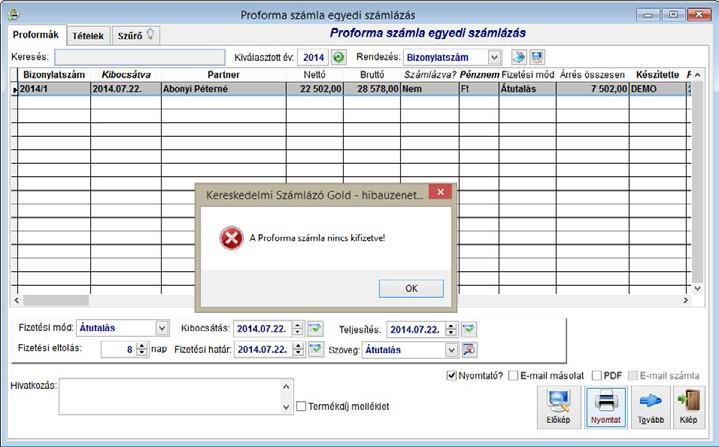
Task: Close the hibaüzenet error dialog
Action: pos(440,192)
